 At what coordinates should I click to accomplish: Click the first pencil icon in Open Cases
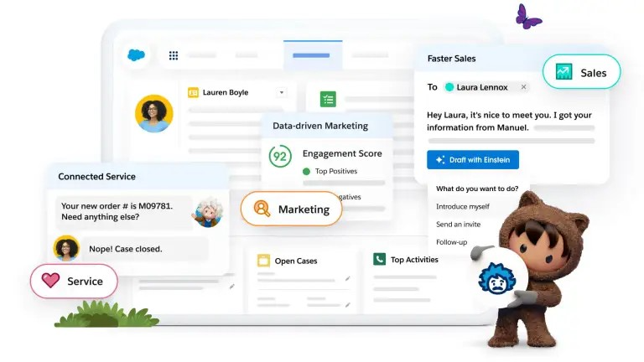[347, 279]
